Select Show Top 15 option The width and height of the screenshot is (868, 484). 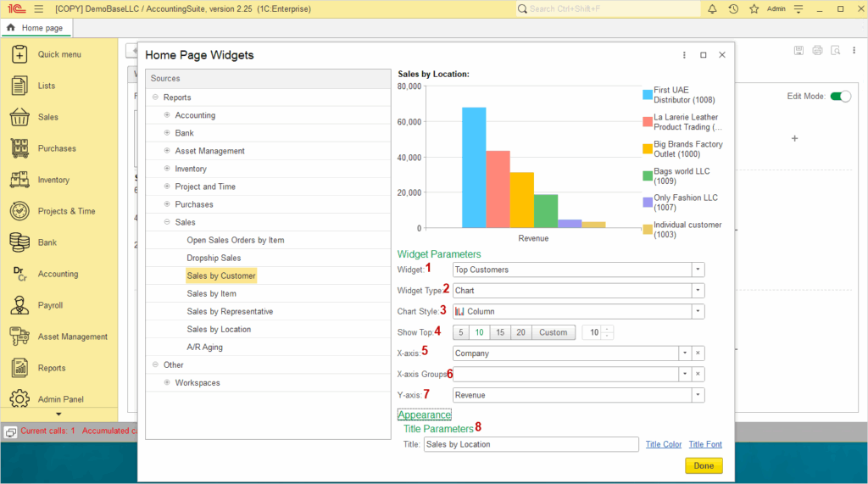click(500, 332)
